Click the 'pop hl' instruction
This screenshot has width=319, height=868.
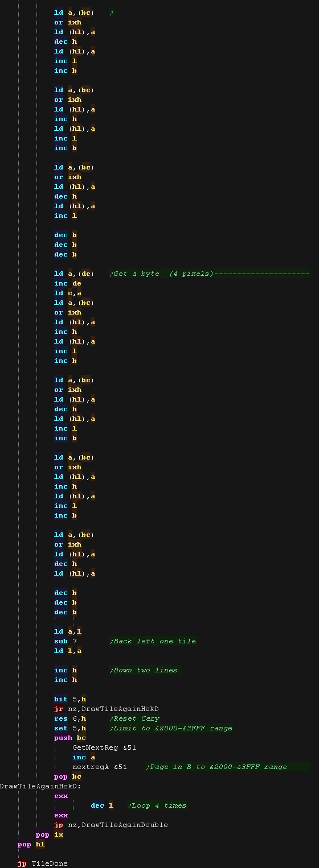31,844
